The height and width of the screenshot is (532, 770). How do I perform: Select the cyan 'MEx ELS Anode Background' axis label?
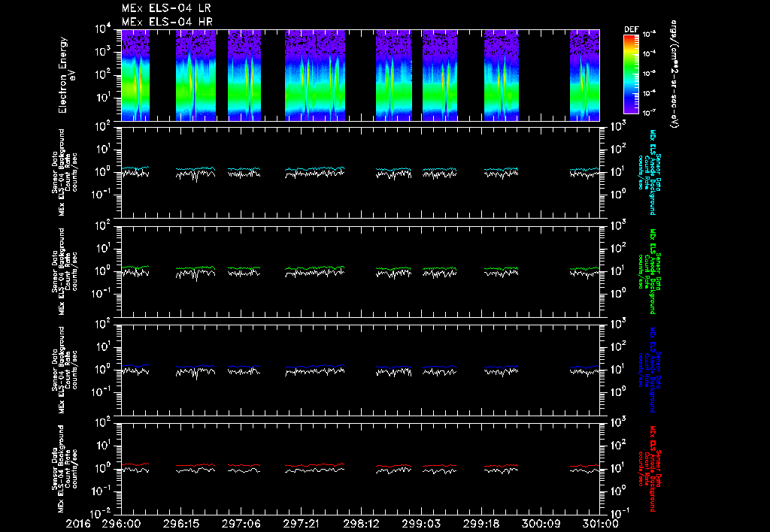tap(653, 172)
